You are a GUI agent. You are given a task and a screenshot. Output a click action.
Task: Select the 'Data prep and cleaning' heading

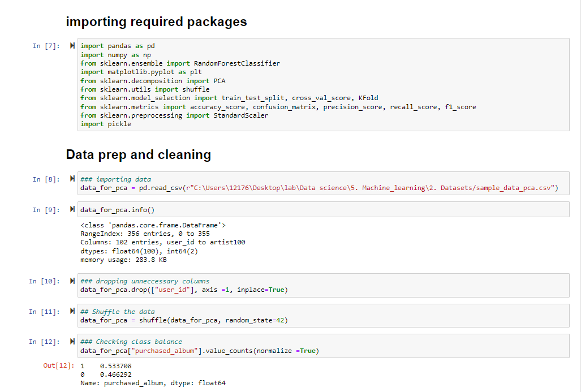(x=138, y=154)
